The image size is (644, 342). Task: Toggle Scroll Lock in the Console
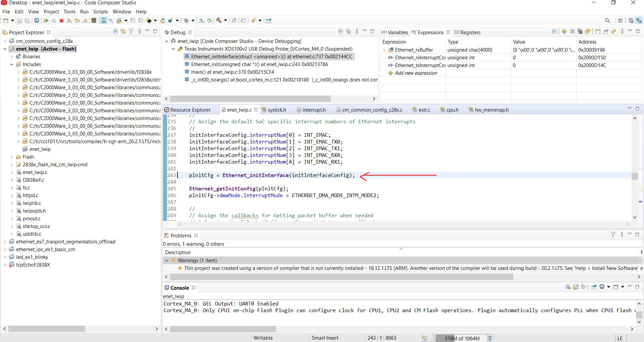pyautogui.click(x=576, y=287)
